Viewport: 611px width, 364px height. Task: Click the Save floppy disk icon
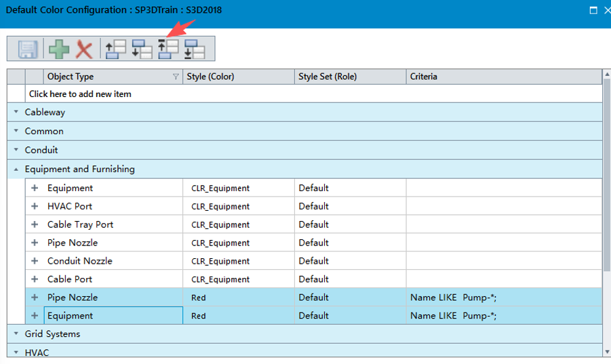click(27, 49)
